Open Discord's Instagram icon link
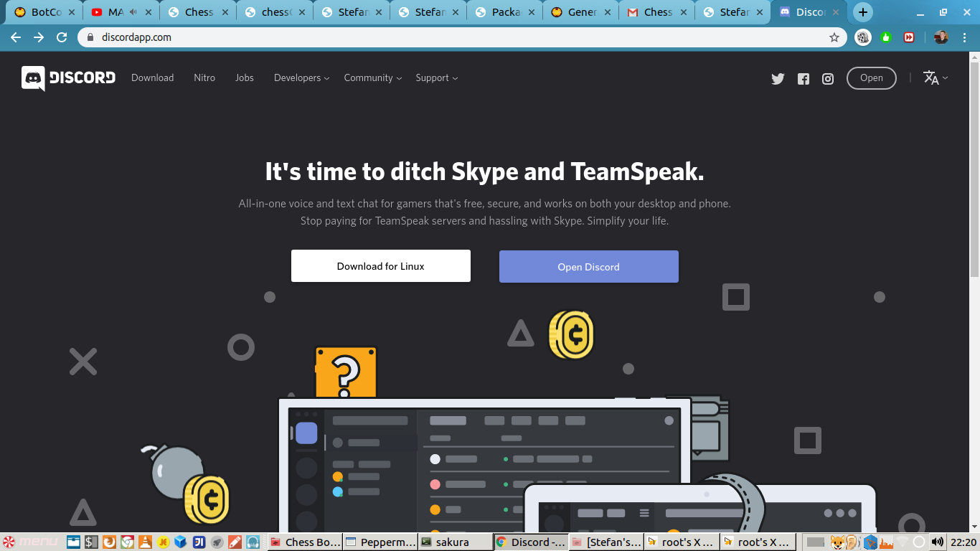This screenshot has height=551, width=980. 828,79
